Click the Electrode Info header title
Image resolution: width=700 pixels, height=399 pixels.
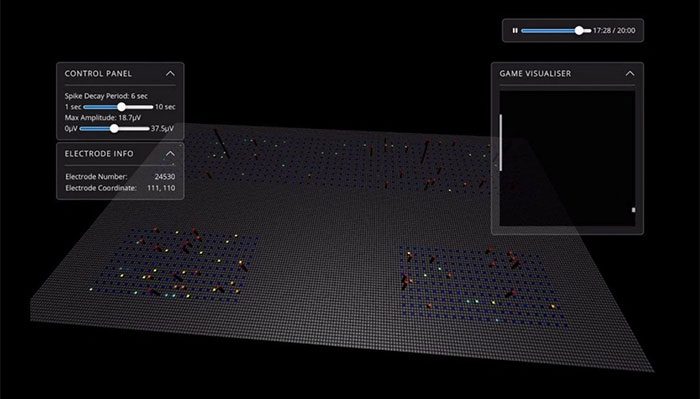(99, 154)
